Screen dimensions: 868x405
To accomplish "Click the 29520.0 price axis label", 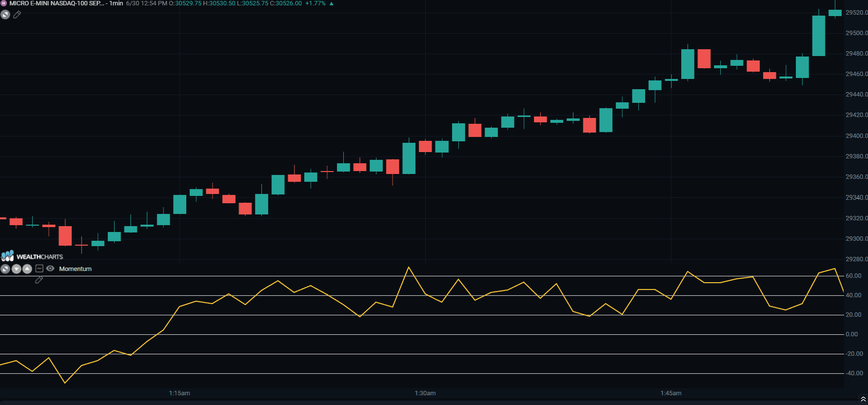I will pos(856,13).
